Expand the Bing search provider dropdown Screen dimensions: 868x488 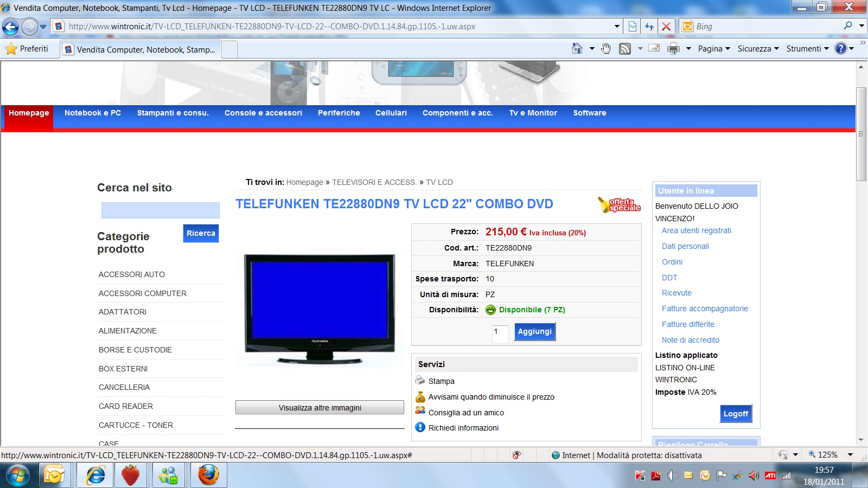tap(861, 25)
